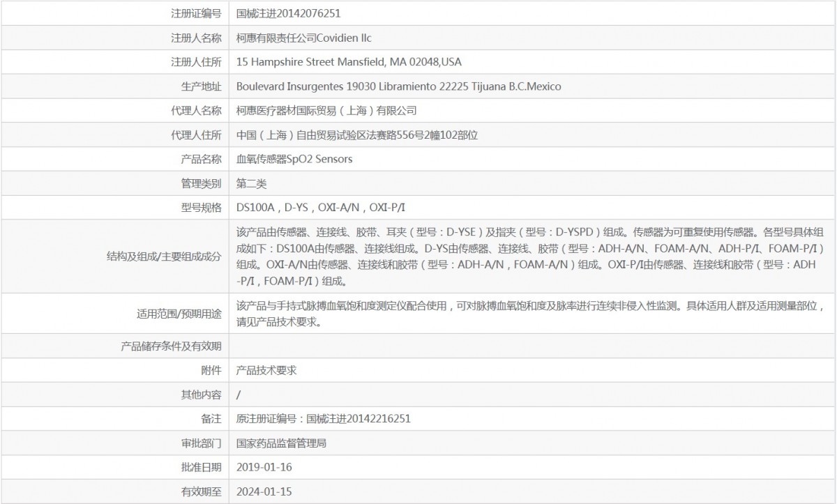The width and height of the screenshot is (837, 504).
Task: Click the label 附件
Action: pyautogui.click(x=211, y=370)
